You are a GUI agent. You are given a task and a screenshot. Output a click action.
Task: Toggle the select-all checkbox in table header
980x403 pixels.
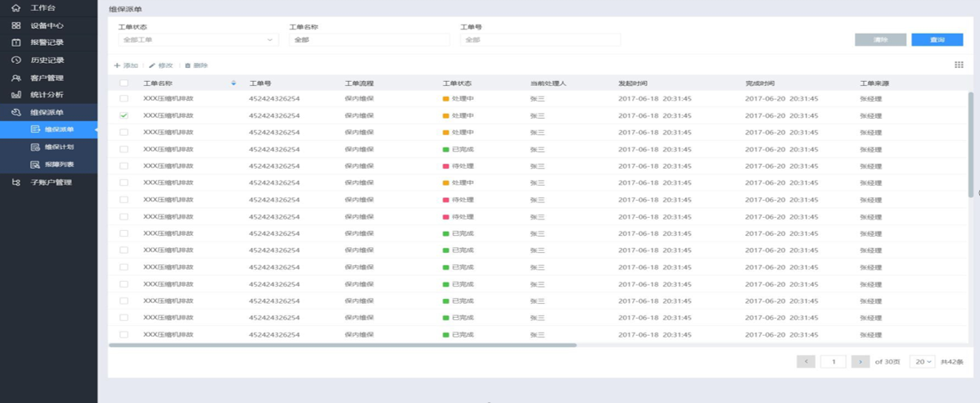[124, 83]
